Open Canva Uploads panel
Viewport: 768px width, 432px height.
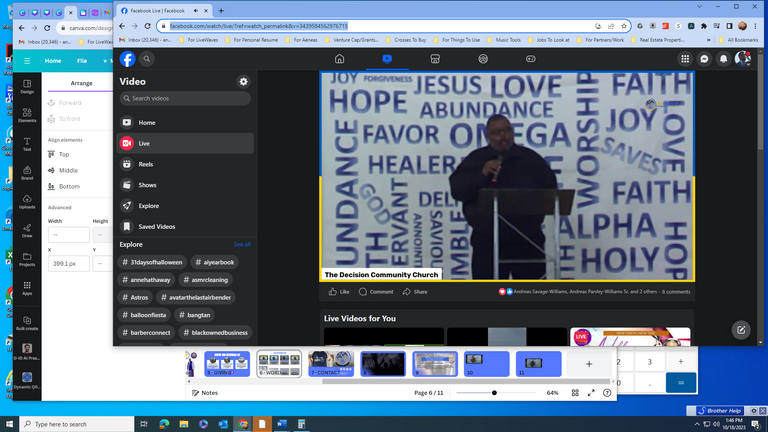27,201
